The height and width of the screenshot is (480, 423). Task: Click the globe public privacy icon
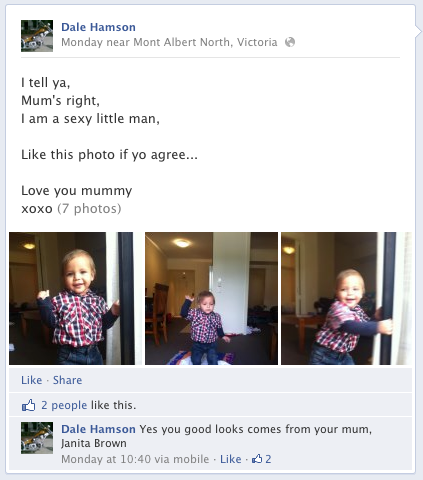pos(290,42)
